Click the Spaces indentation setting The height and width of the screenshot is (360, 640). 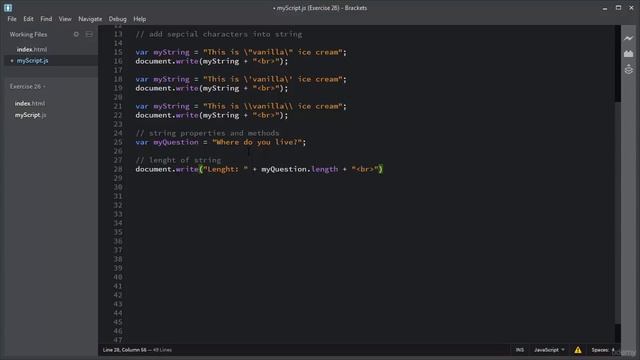tap(603, 350)
